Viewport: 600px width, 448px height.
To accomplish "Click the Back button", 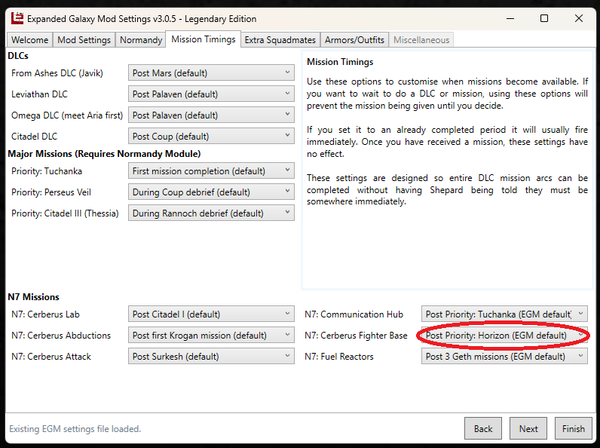I will [483, 428].
